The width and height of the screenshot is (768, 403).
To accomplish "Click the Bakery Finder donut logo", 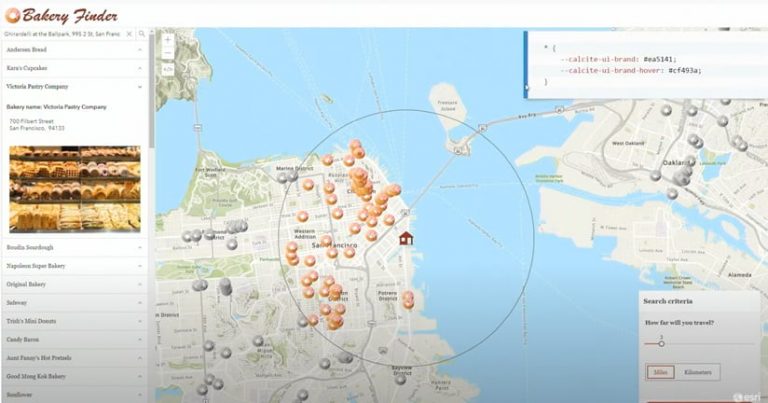I will 13,15.
